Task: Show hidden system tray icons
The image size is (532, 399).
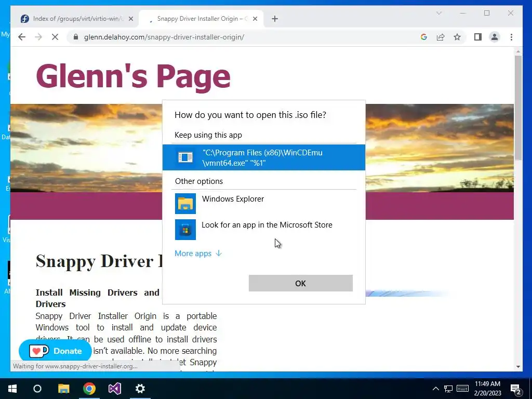Action: pos(436,389)
